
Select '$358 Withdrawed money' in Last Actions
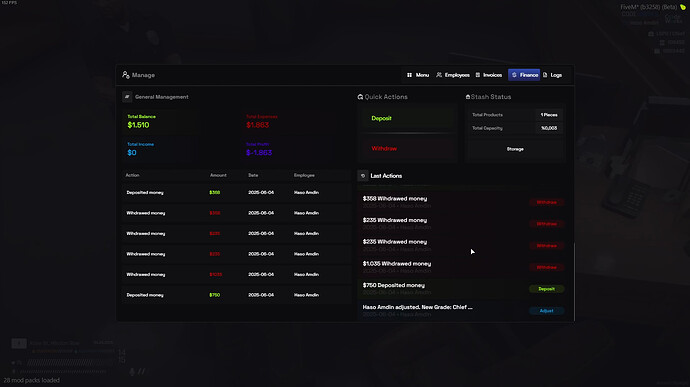(462, 202)
